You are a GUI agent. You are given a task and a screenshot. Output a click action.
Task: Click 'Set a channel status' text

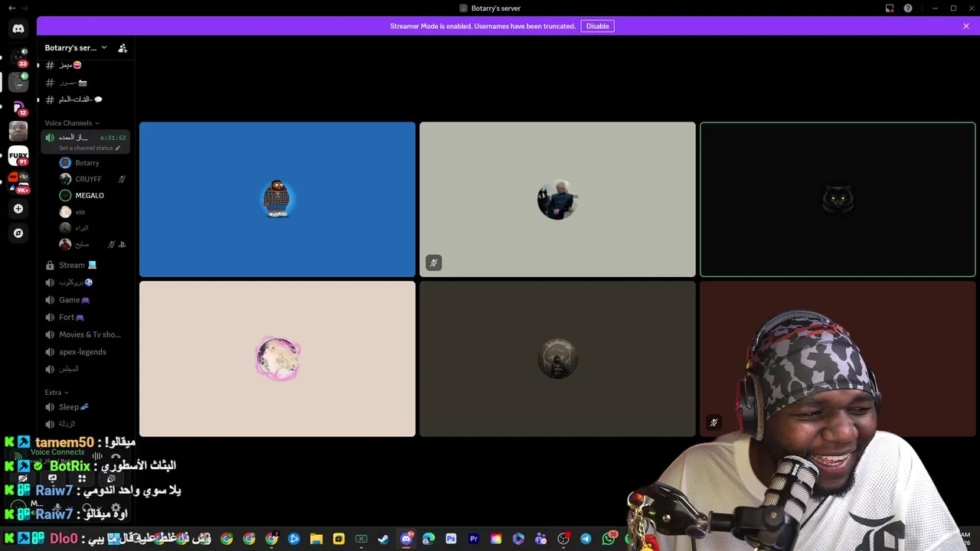click(86, 148)
